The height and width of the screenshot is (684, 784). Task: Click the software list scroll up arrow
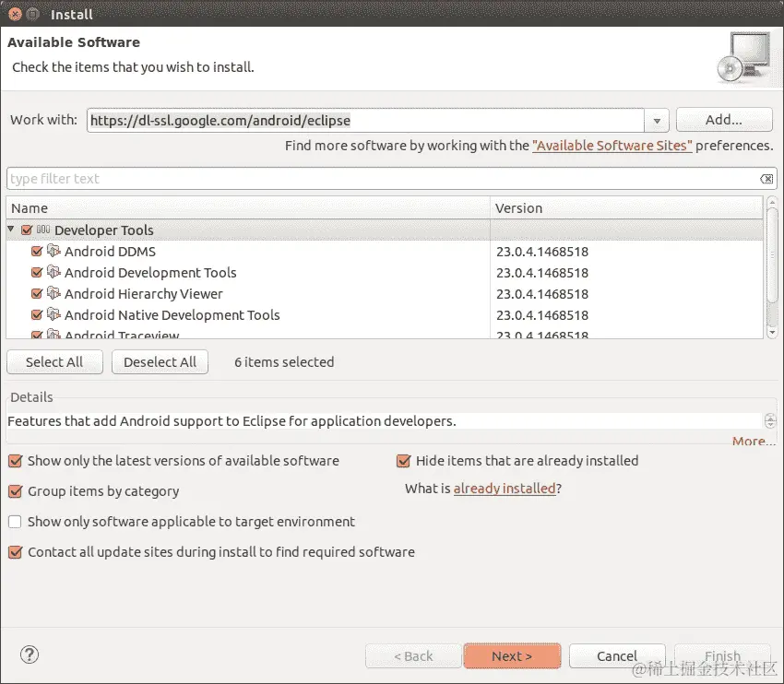772,202
